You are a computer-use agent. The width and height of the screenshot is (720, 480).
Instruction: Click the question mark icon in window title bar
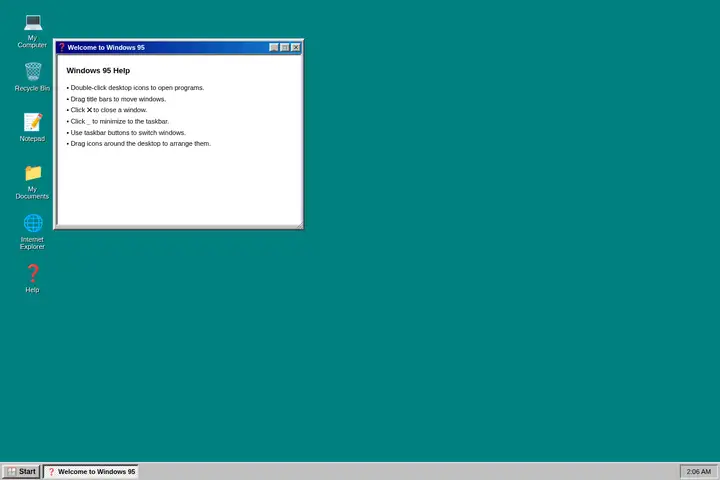click(x=62, y=47)
